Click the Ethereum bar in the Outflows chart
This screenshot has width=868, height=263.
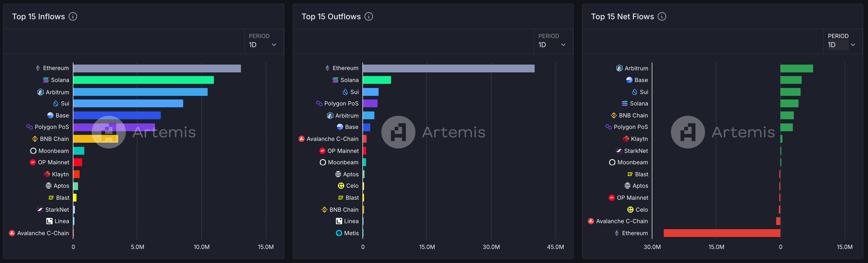[448, 68]
